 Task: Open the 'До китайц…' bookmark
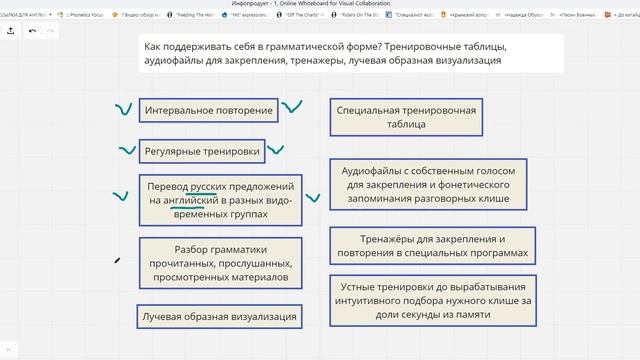click(x=622, y=15)
